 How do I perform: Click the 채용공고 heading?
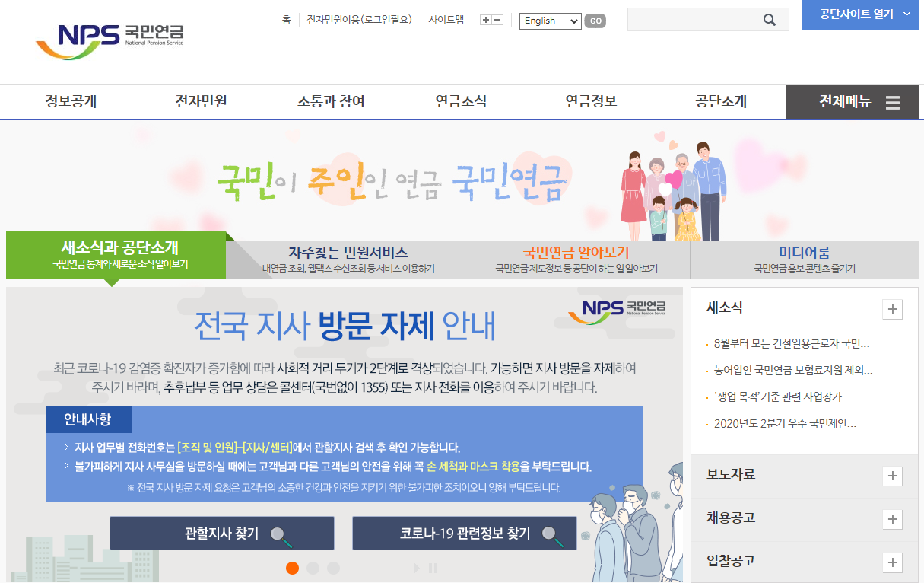[x=731, y=518]
